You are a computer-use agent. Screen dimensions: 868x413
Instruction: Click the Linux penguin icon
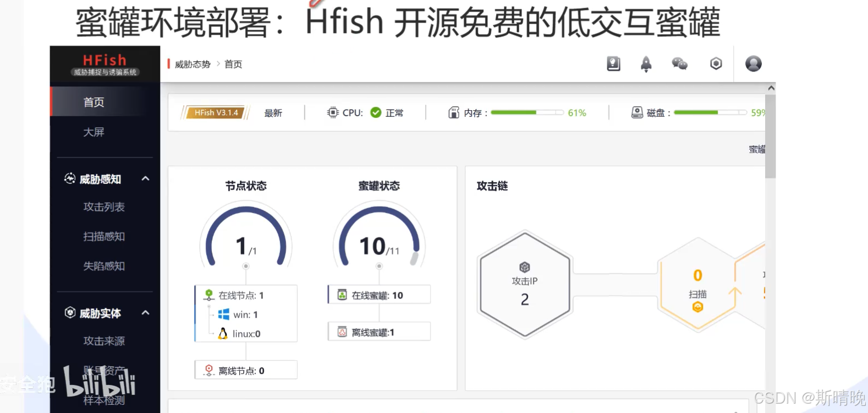pos(223,334)
